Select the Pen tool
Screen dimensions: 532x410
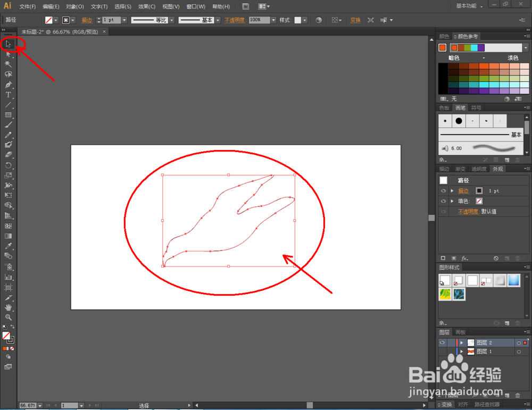click(8, 85)
